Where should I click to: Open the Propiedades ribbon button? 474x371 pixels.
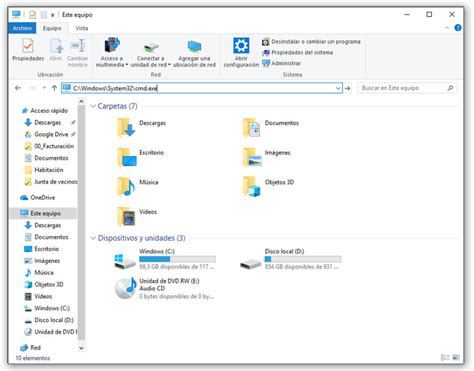[28, 49]
